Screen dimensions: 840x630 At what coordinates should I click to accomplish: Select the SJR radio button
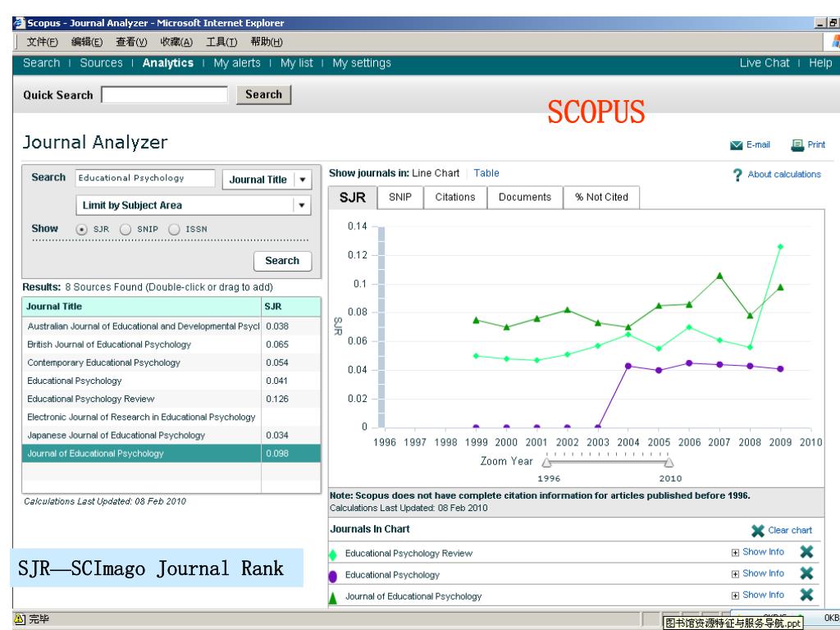(81, 230)
